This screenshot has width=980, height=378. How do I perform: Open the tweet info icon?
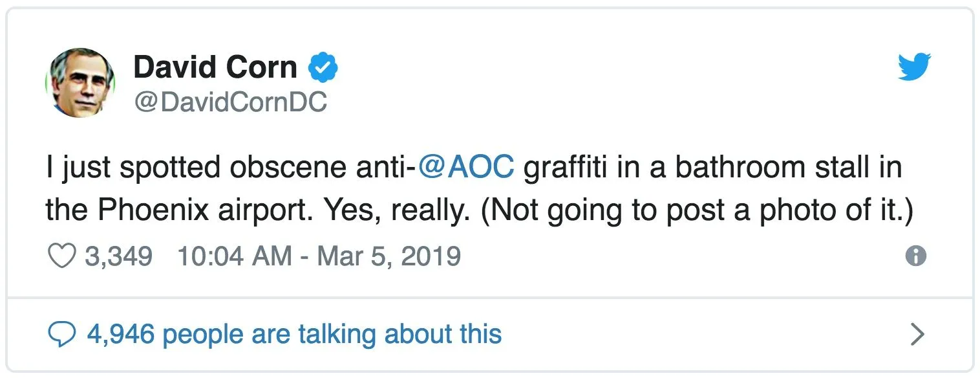(915, 256)
